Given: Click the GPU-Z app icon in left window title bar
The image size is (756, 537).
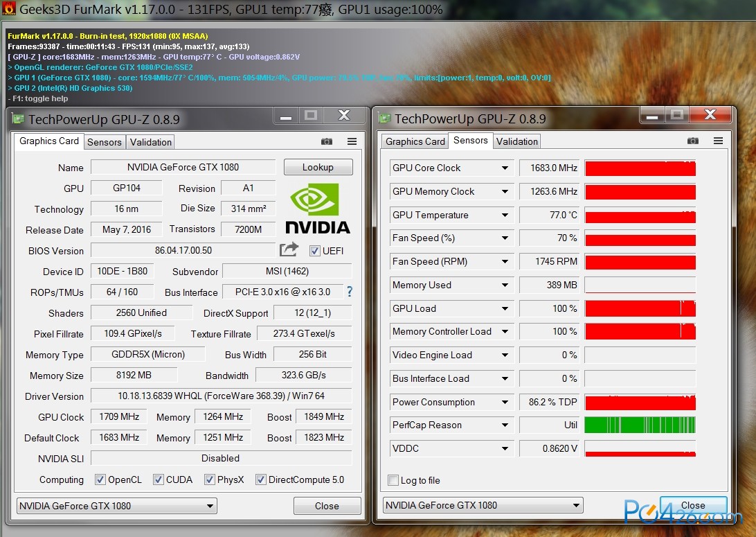Looking at the screenshot, I should 18,118.
